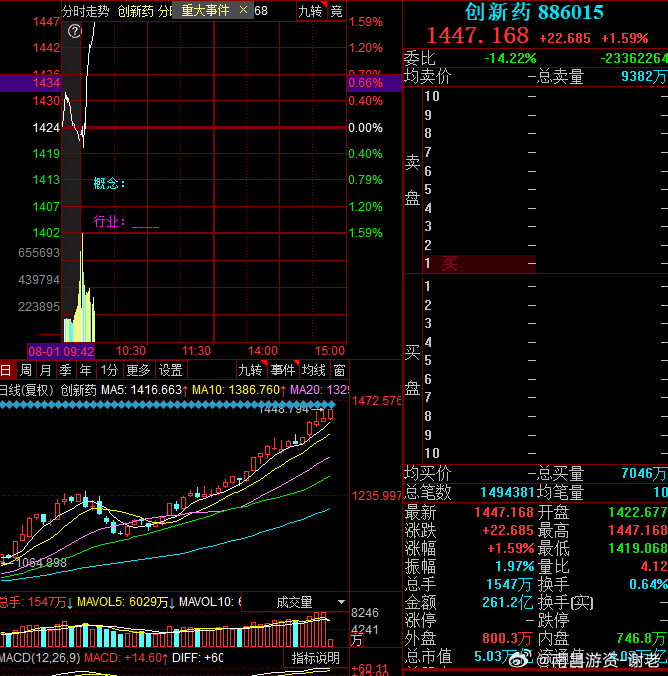Viewport: 668px width, 676px height.
Task: Click the 总买量 7046万 value
Action: pos(644,473)
